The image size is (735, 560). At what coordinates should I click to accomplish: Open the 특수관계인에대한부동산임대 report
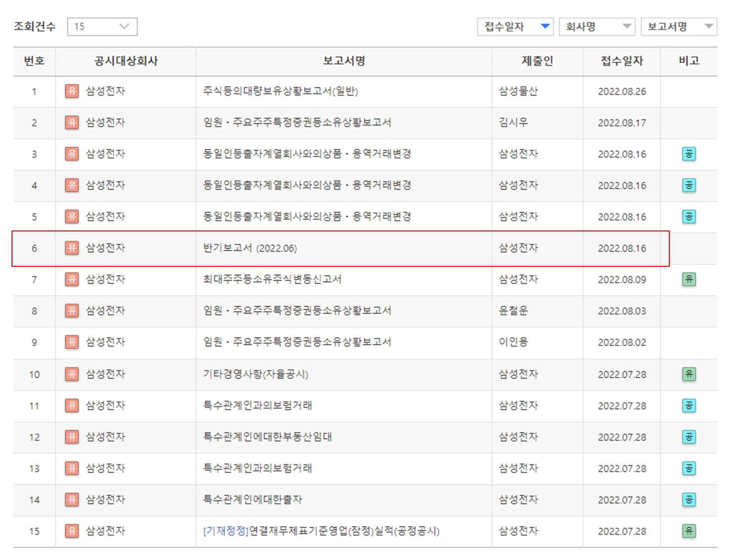[267, 437]
